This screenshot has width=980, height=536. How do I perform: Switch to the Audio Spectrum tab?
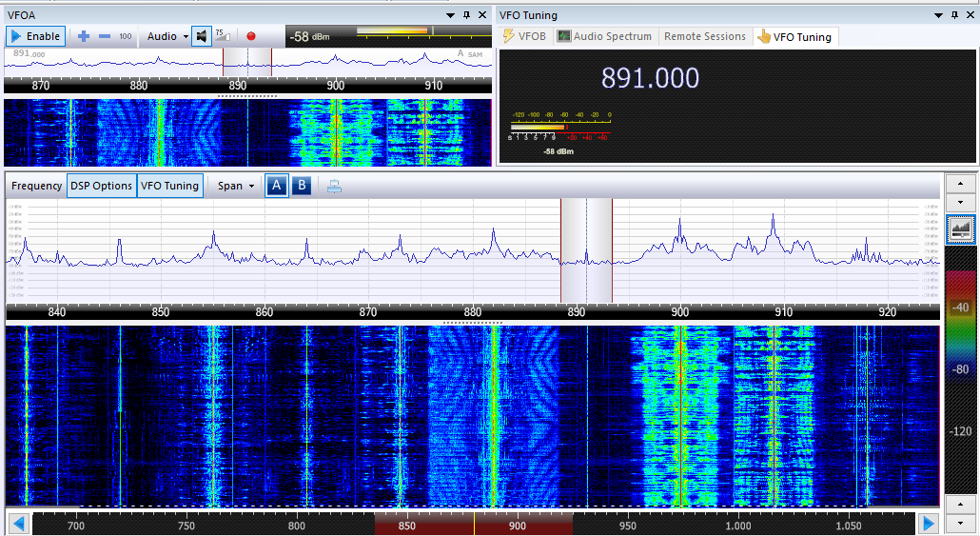pos(605,36)
